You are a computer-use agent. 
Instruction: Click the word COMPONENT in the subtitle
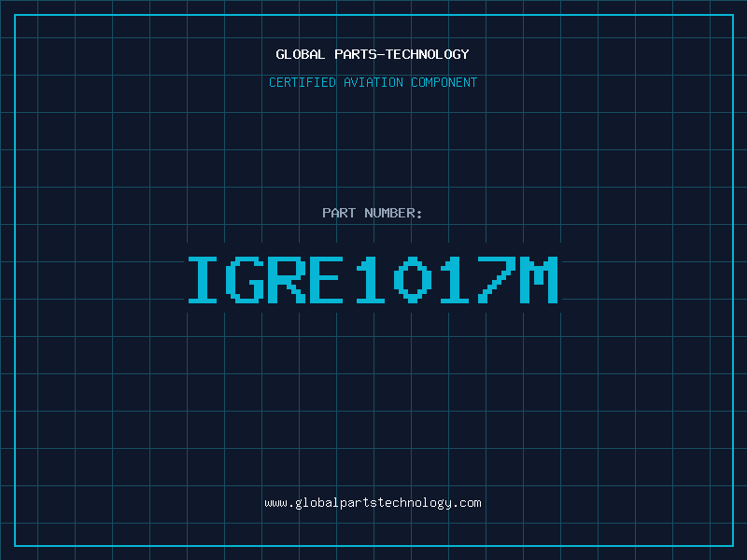point(443,82)
